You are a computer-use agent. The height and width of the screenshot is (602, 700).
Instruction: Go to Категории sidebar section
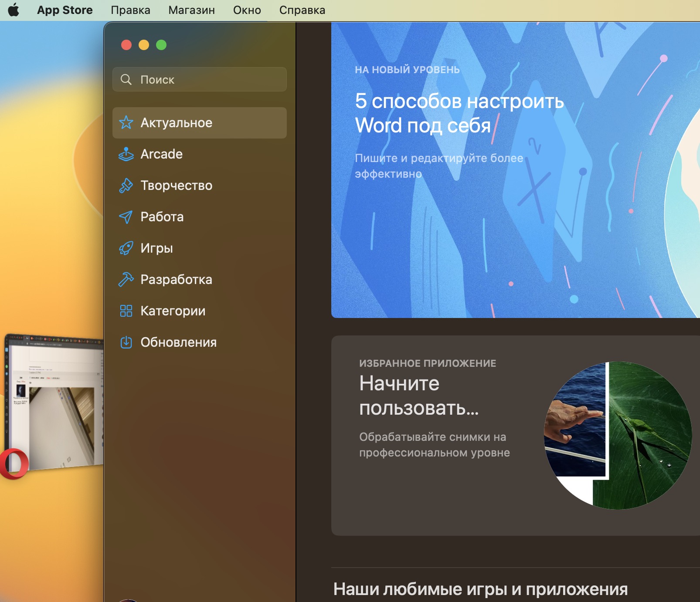[200, 311]
